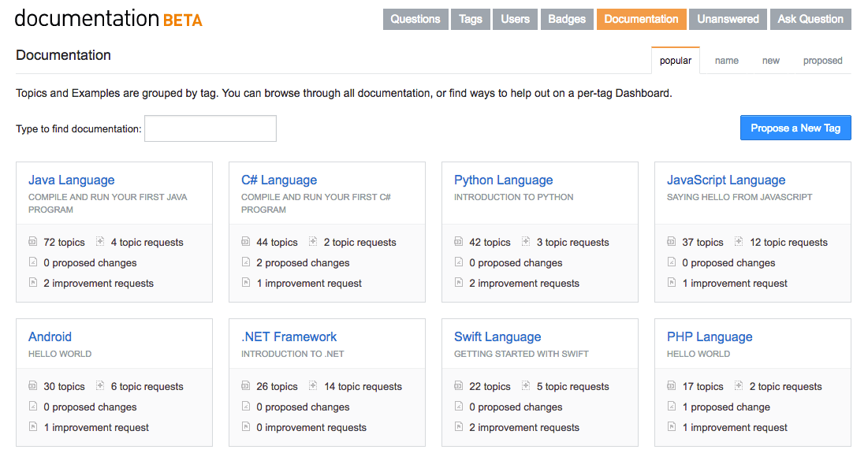Open the Tags navigation item

tap(471, 20)
